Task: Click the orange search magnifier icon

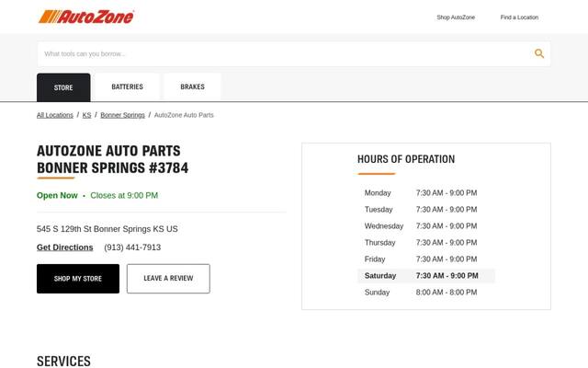Action: 539,53
